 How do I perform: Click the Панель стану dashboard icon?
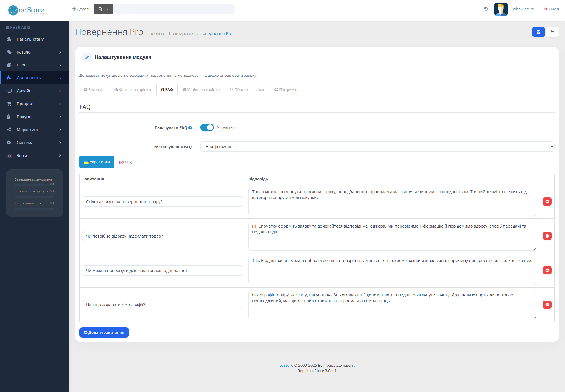tap(9, 39)
